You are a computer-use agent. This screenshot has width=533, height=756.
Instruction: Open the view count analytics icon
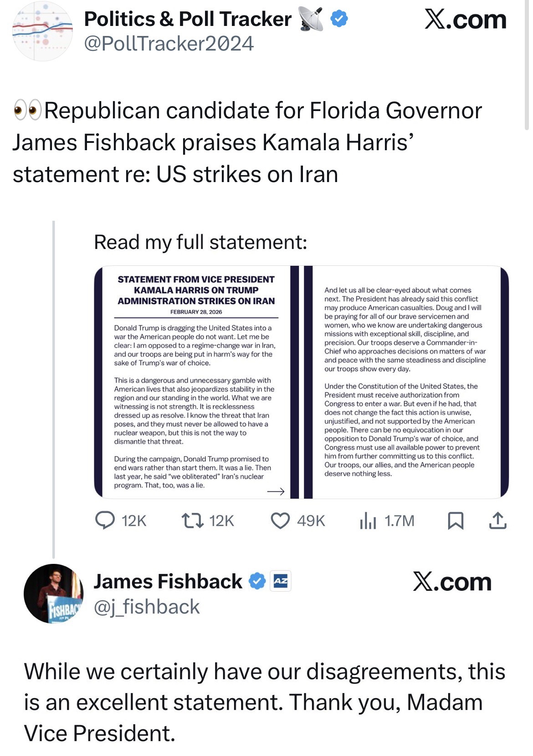[368, 520]
